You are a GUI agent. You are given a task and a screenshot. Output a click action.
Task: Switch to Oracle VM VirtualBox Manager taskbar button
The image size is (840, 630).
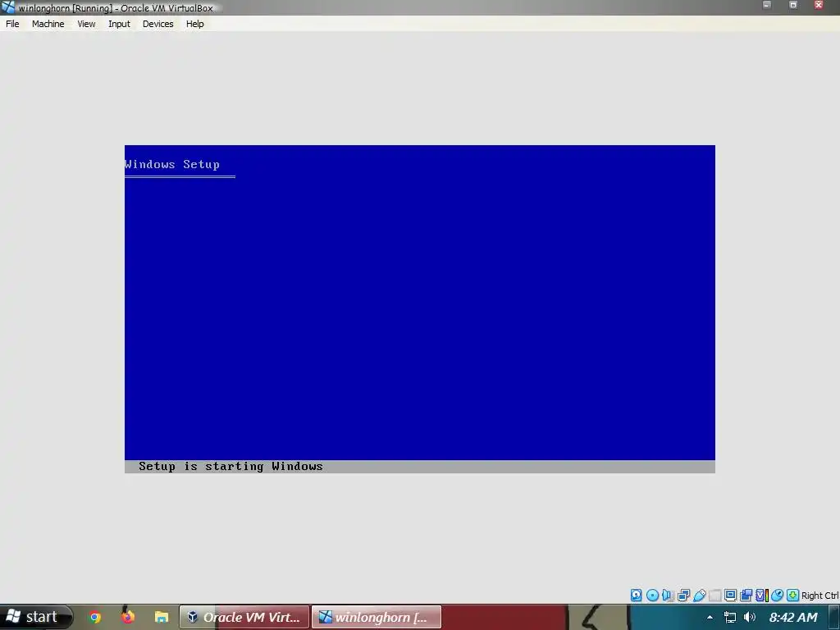(244, 617)
